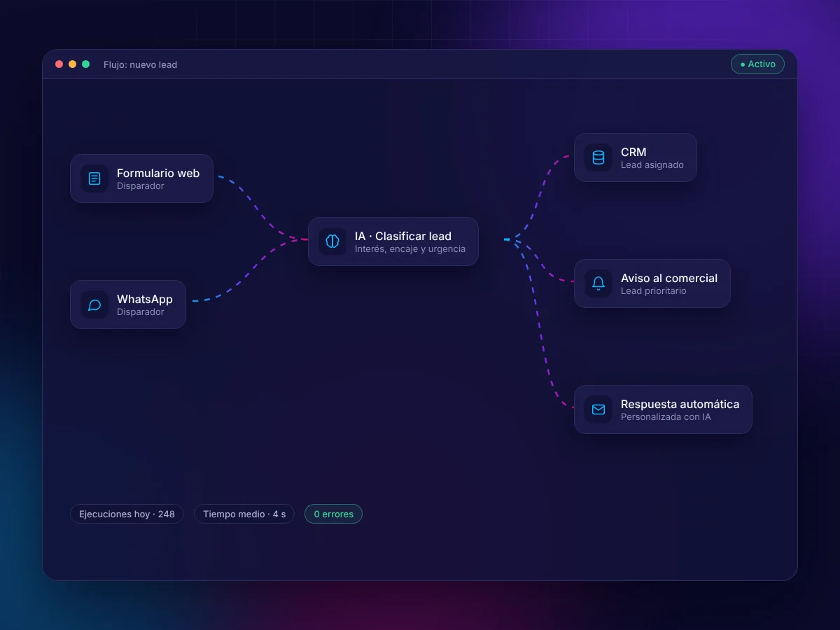Click Lead asignado subtitle

coord(652,165)
